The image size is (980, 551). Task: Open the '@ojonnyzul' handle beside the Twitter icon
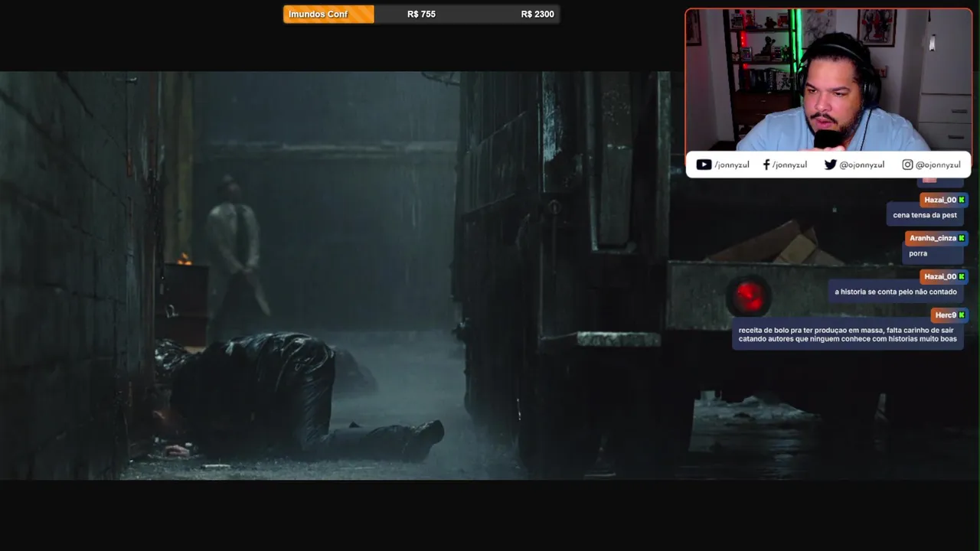tap(861, 165)
